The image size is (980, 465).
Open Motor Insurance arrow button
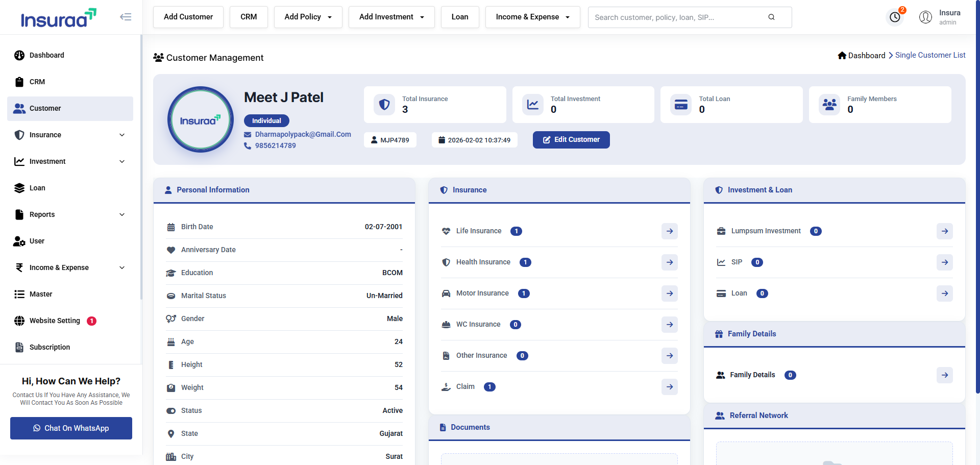(670, 293)
